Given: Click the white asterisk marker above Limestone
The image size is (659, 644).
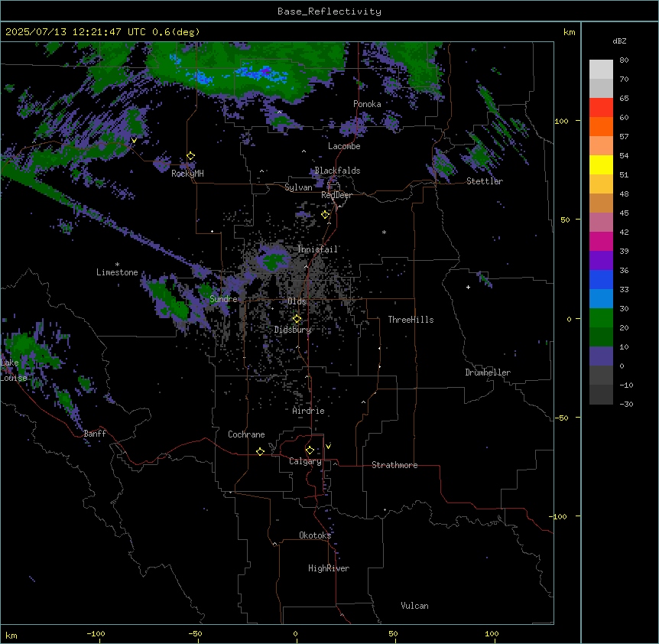Looking at the screenshot, I should [117, 265].
